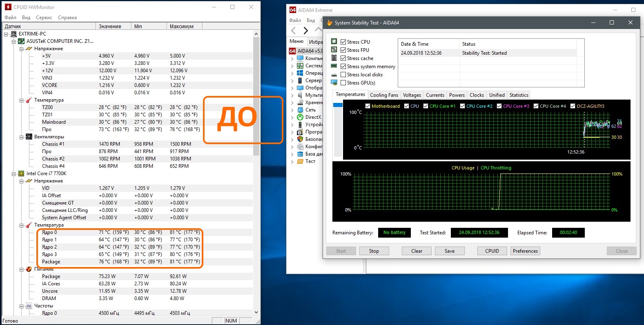Enable the Stress GPU(s) checkbox
The image size is (644, 325).
pos(343,83)
